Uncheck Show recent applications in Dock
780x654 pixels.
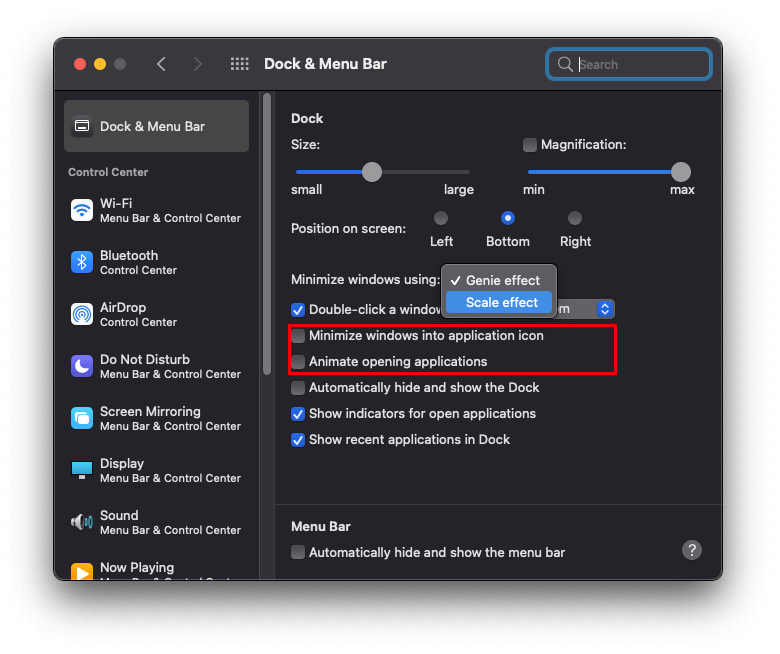[x=297, y=440]
